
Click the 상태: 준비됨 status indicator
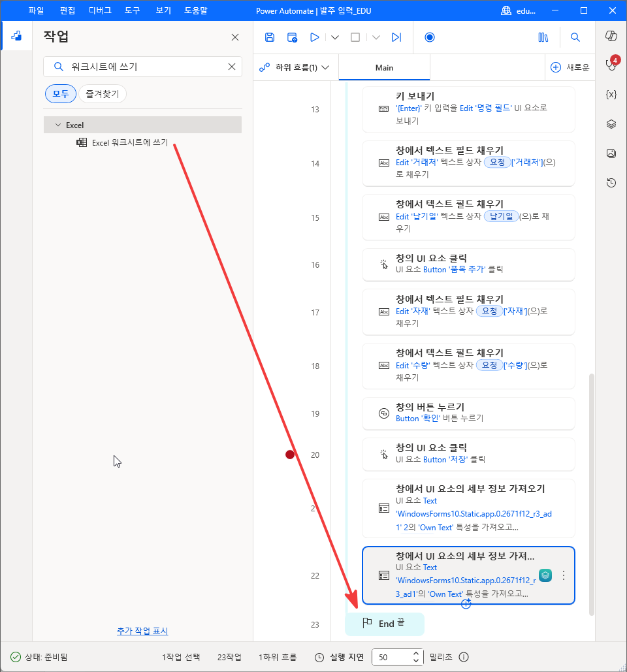(x=39, y=657)
